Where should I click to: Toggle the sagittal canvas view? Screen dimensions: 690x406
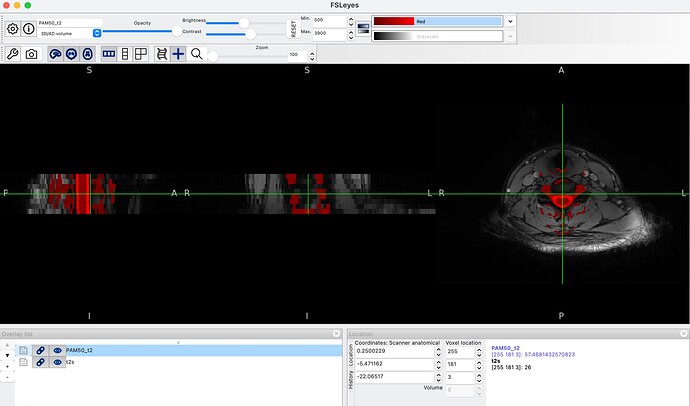[55, 54]
